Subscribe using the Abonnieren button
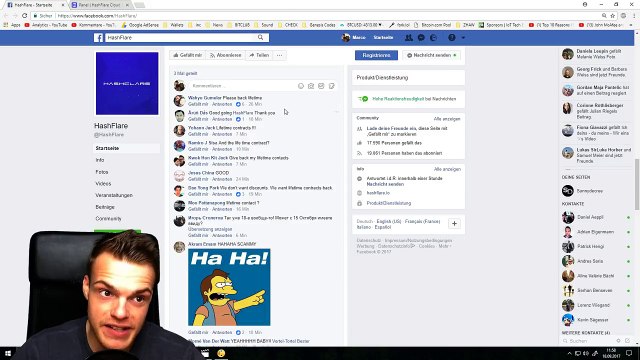The width and height of the screenshot is (640, 360). tap(226, 55)
